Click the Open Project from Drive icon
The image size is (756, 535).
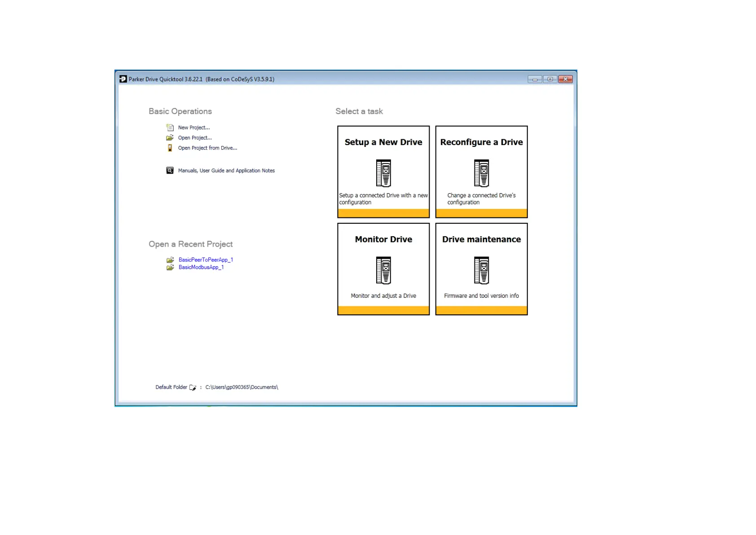pyautogui.click(x=170, y=148)
